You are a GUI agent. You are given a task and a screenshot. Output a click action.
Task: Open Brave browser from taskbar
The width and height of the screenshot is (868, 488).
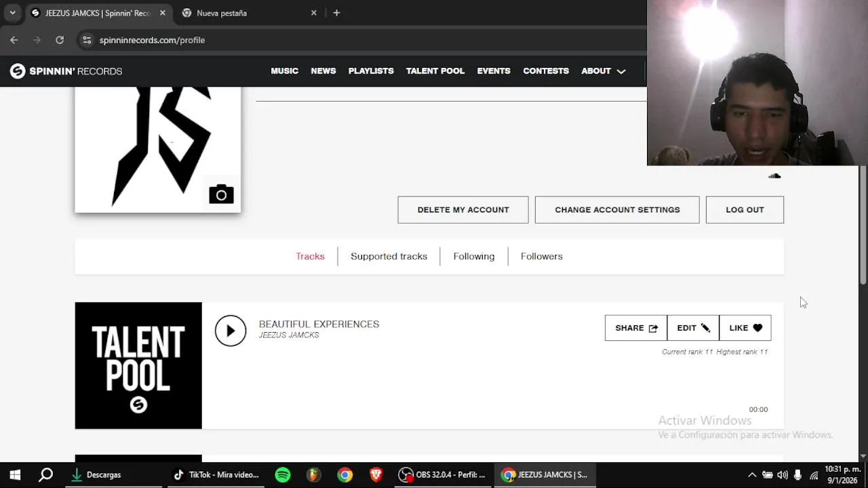click(376, 475)
